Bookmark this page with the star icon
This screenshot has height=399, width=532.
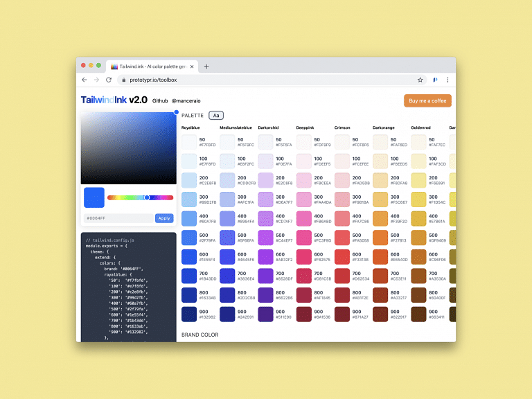click(420, 80)
